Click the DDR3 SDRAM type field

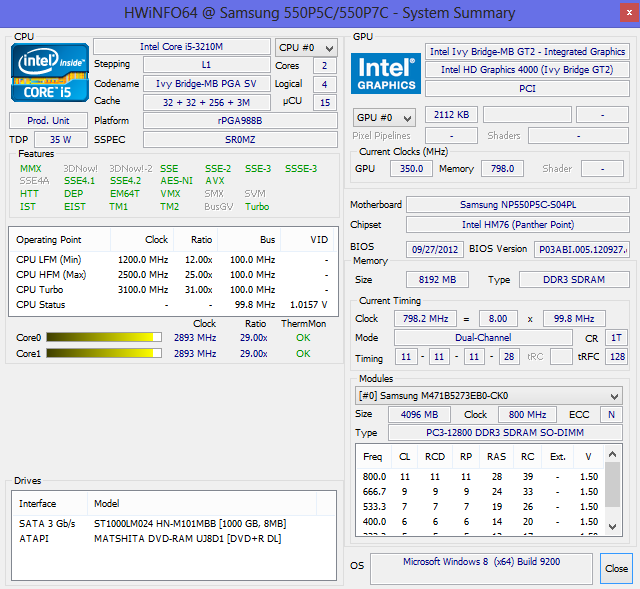(x=574, y=280)
